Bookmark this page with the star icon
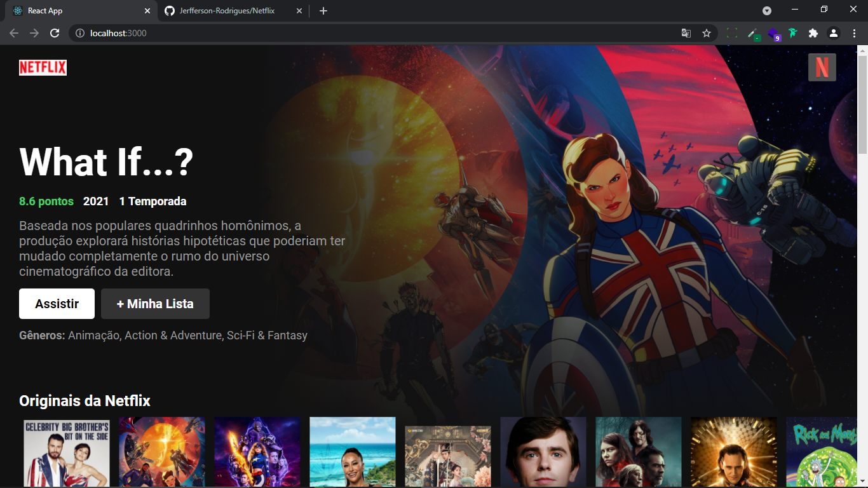868x488 pixels. pos(707,33)
